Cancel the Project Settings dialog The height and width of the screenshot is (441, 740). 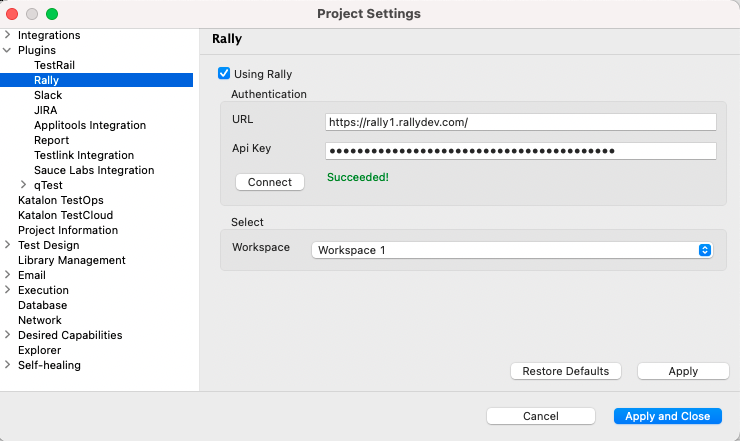pyautogui.click(x=540, y=416)
